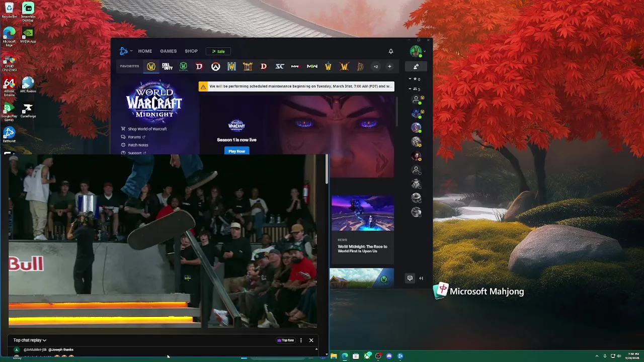Open Microsoft Store from taskbar
644x362 pixels.
click(356, 356)
